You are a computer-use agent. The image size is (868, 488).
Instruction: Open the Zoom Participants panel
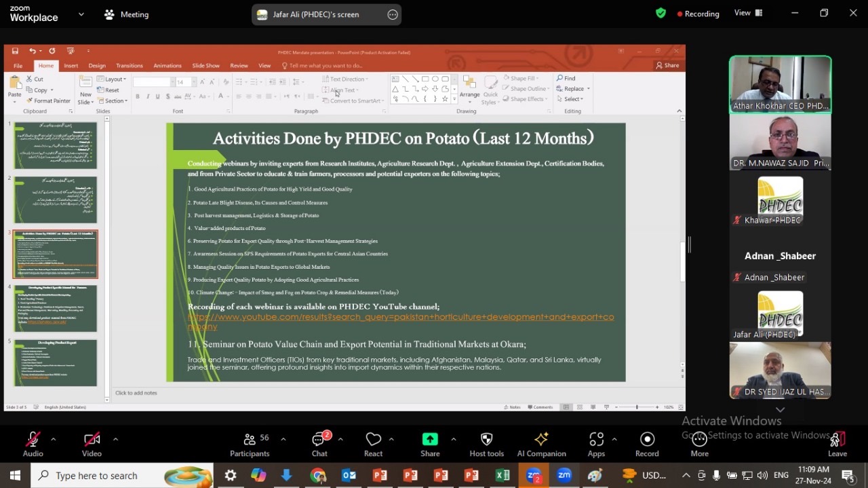[250, 445]
